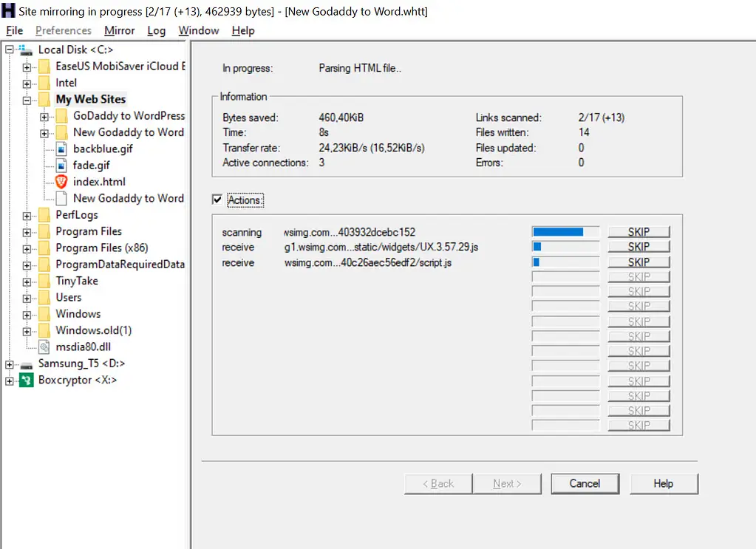
Task: Uncheck the Actions checkbox
Action: (217, 200)
